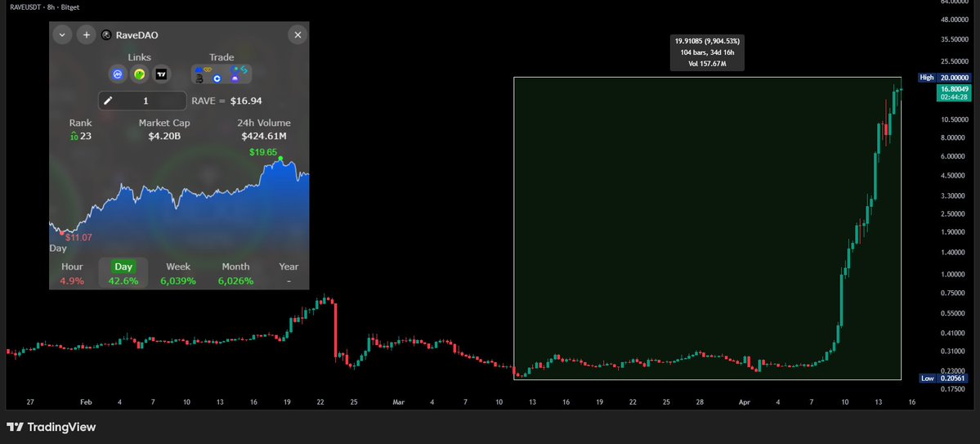Click the Apr label on the time axis
The width and height of the screenshot is (980, 444).
(x=745, y=402)
